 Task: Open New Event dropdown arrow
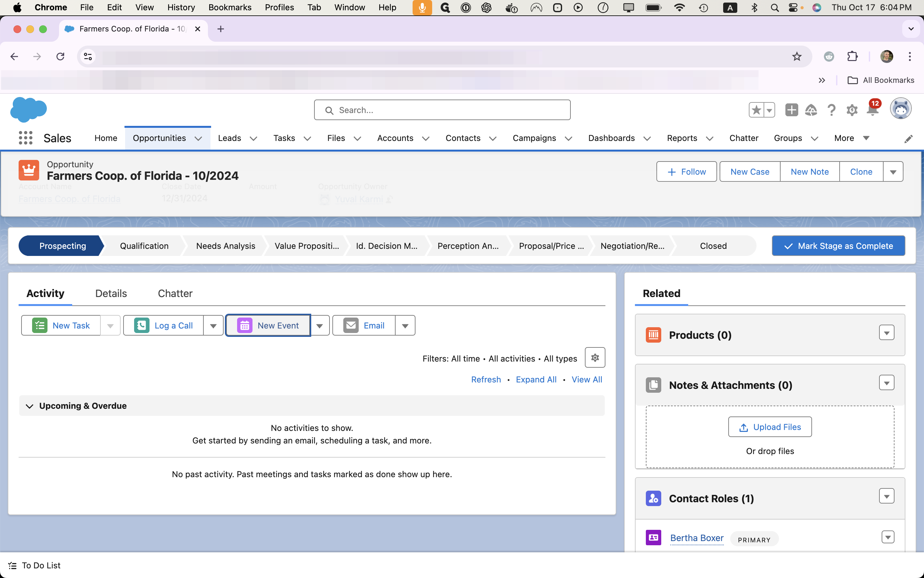tap(320, 325)
